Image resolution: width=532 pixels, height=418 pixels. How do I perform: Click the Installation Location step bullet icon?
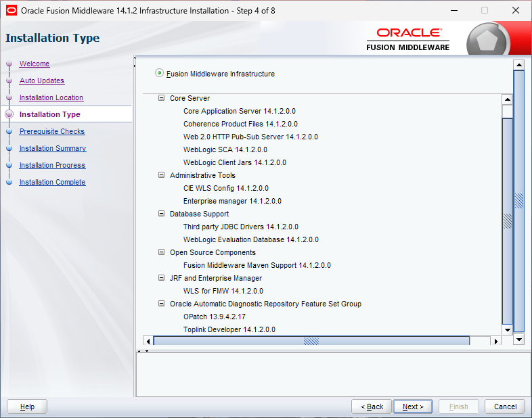point(9,97)
